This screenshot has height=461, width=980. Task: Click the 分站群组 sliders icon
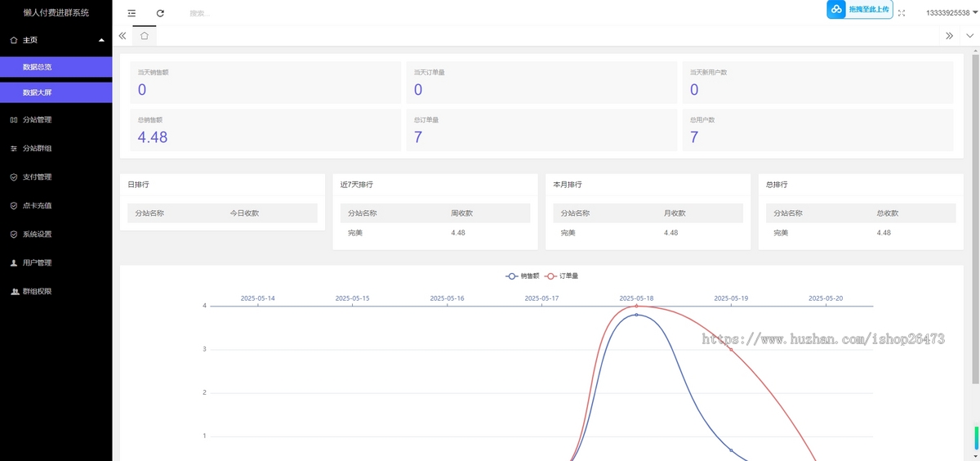tap(14, 148)
